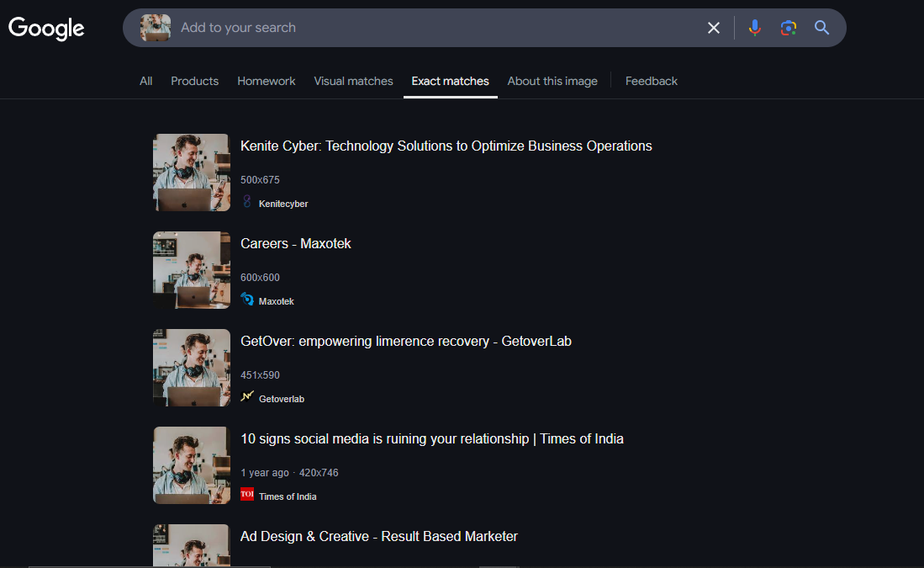Open the Kenite Cyber result title
This screenshot has height=568, width=924.
point(446,146)
